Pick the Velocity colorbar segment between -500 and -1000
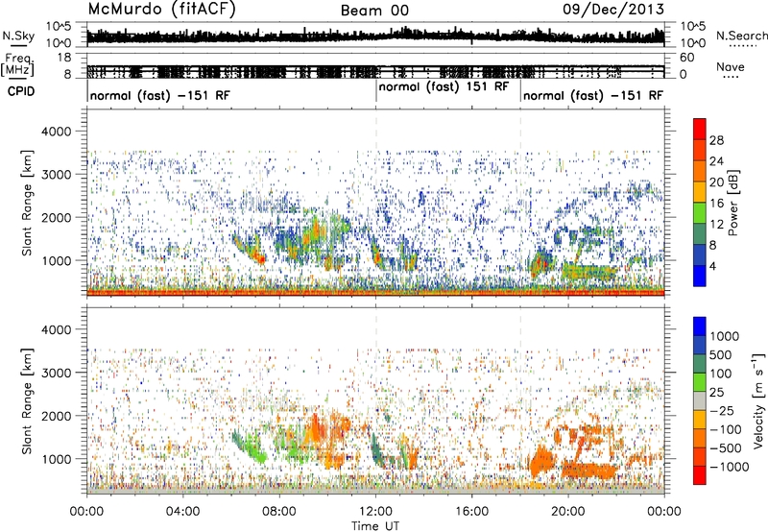The height and width of the screenshot is (532, 768). 700,457
